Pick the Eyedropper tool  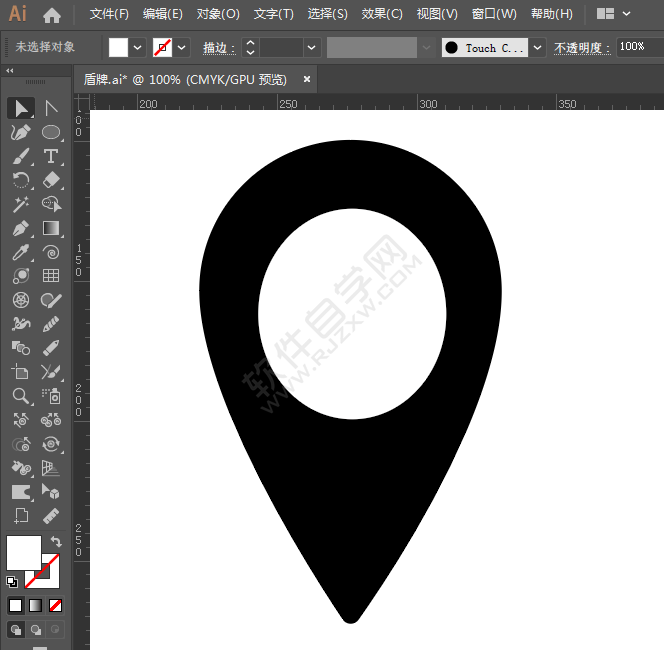21,252
